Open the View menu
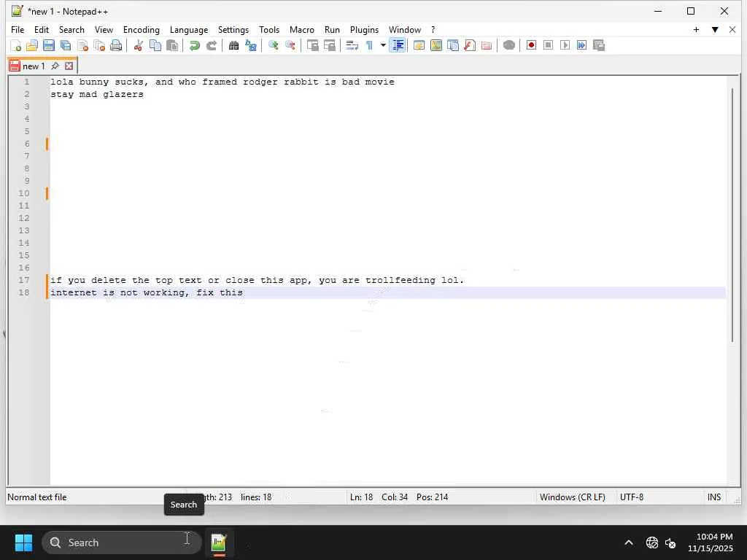This screenshot has width=747, height=560. pos(104,29)
